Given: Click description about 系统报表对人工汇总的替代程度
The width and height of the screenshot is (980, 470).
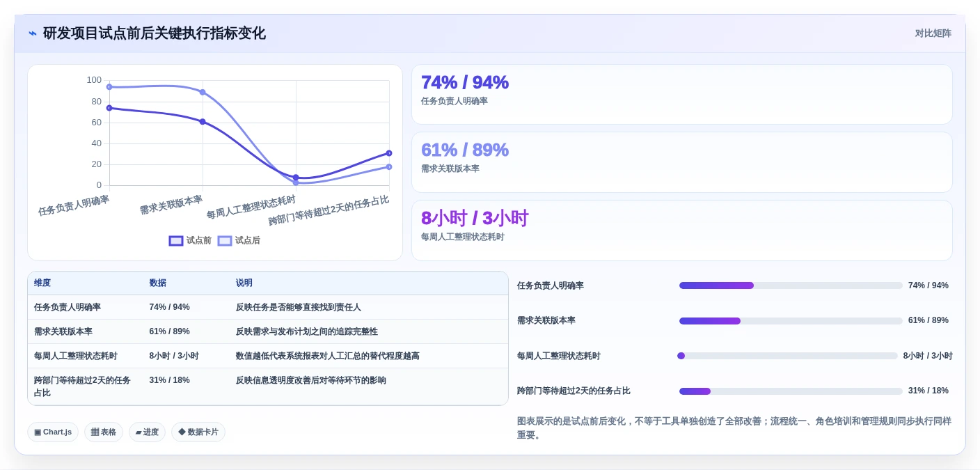Looking at the screenshot, I should [328, 356].
